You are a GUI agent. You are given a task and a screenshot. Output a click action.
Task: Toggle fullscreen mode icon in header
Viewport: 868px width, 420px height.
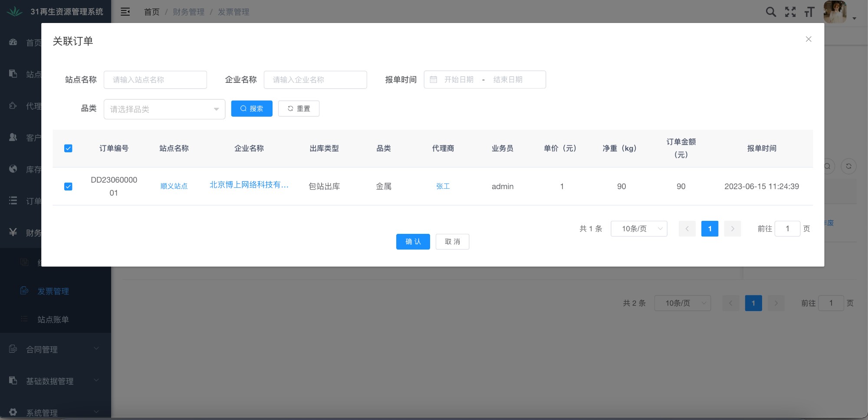point(790,12)
